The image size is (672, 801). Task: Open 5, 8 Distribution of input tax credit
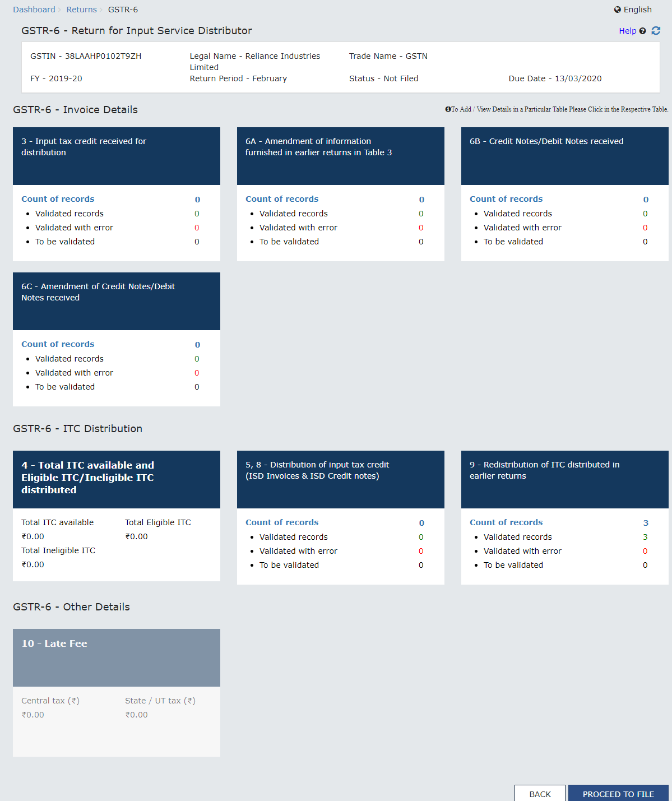tap(340, 479)
